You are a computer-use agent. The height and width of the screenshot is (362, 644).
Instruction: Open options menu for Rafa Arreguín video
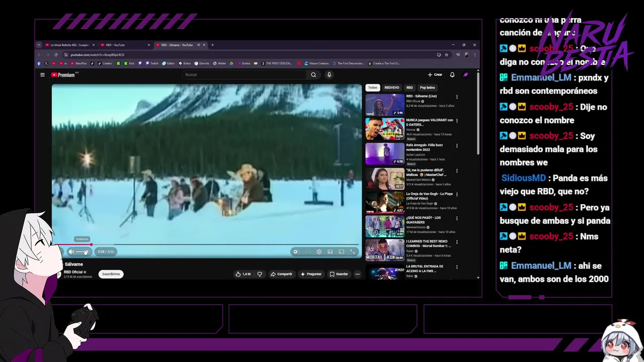point(457,146)
